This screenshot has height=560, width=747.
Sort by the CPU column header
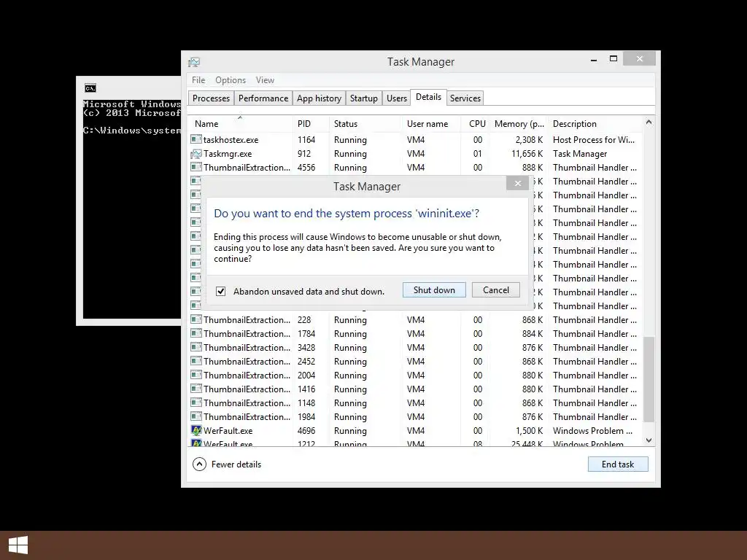click(476, 124)
